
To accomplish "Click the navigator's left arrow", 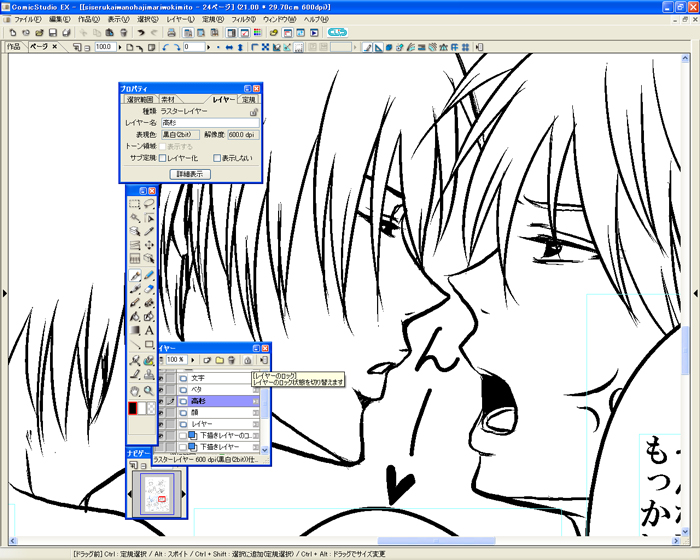I will point(130,494).
